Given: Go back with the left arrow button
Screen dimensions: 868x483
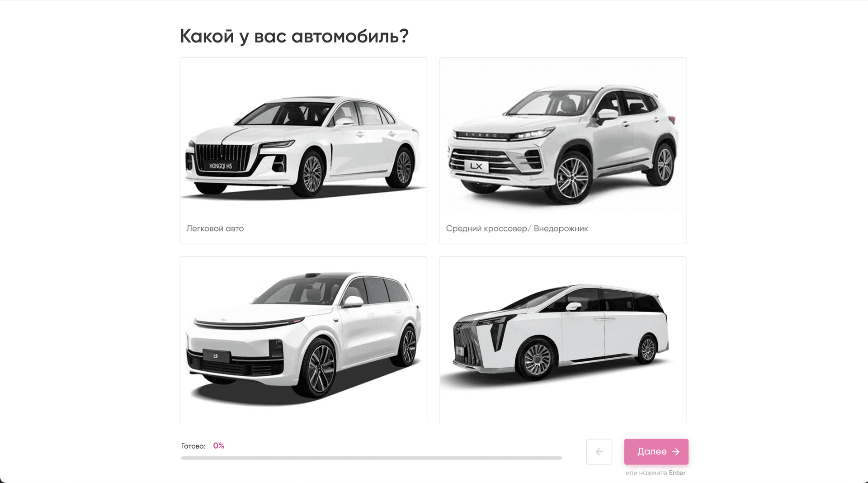Looking at the screenshot, I should pos(599,451).
